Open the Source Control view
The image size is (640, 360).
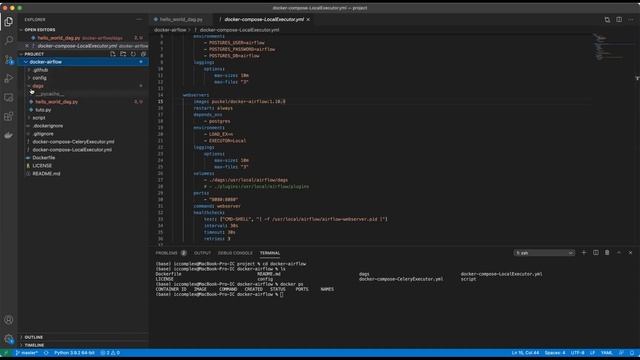pos(9,60)
